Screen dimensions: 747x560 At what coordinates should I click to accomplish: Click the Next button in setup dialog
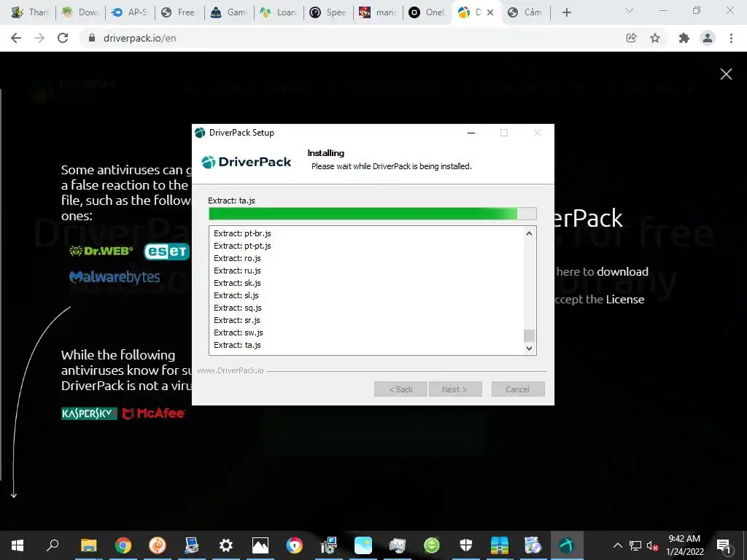[455, 389]
